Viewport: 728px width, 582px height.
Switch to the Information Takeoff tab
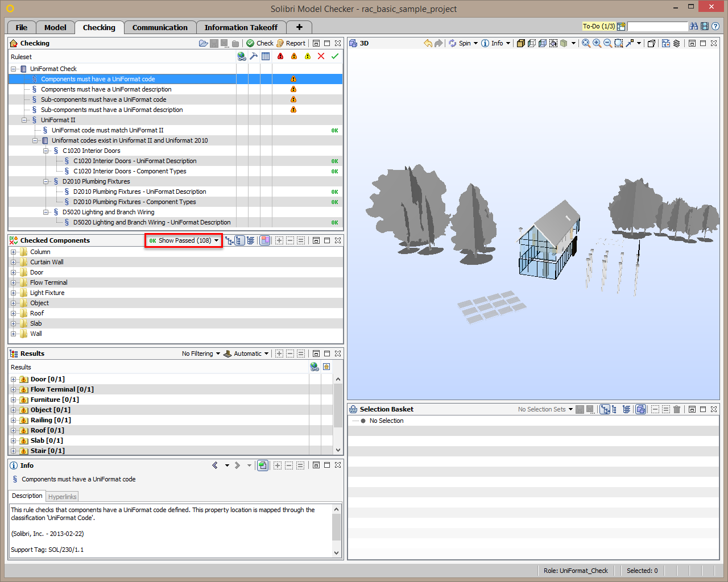(241, 27)
